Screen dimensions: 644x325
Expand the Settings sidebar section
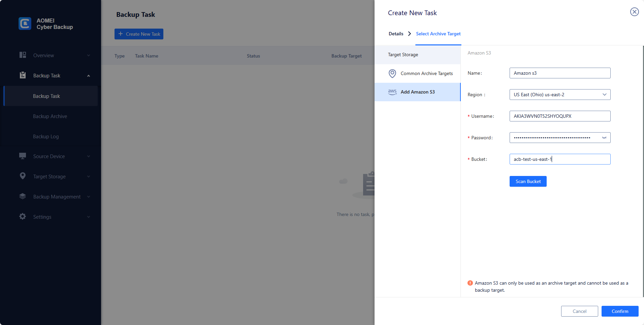(x=89, y=217)
